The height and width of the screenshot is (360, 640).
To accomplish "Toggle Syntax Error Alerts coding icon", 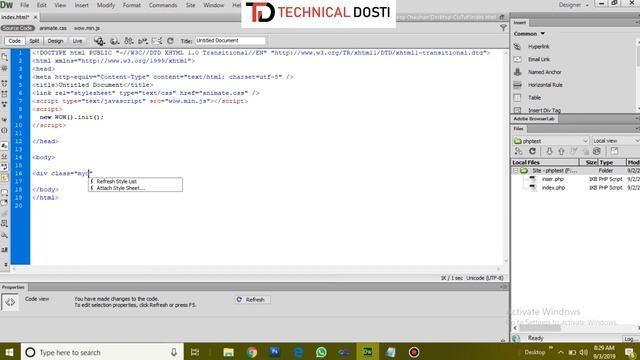I will [4, 178].
